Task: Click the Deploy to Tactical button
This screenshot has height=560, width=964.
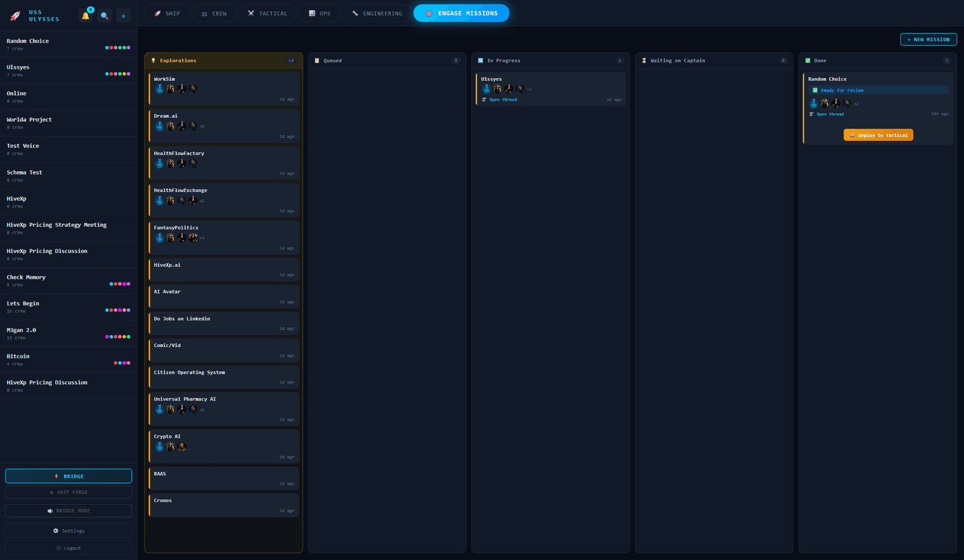Action: tap(878, 135)
